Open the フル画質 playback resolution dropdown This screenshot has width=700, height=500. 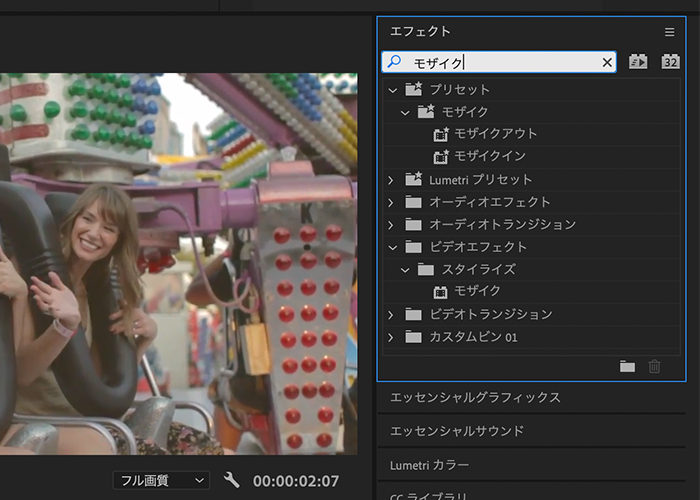click(160, 481)
